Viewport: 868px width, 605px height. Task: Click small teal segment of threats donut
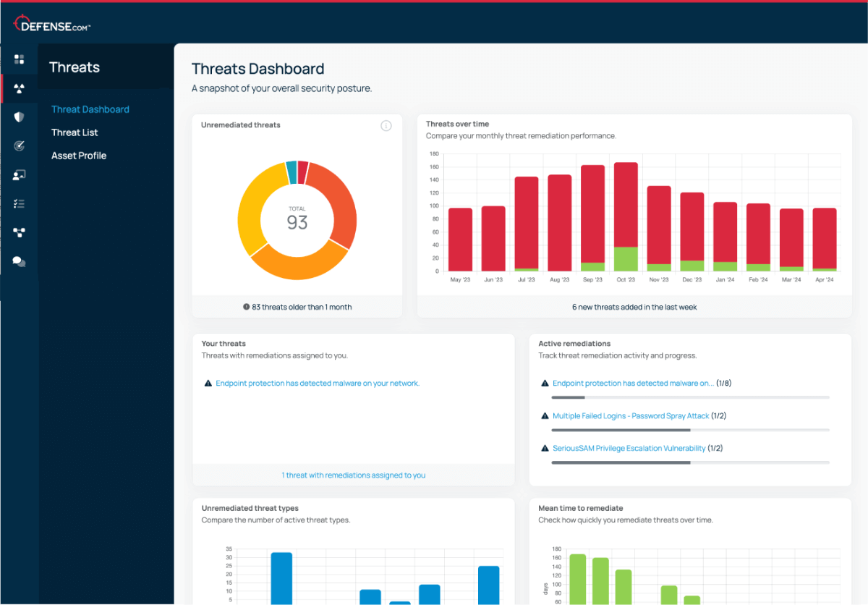(292, 172)
